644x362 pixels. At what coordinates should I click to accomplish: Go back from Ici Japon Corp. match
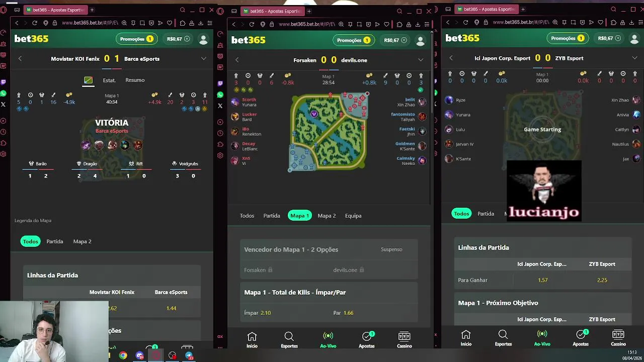[x=451, y=58]
